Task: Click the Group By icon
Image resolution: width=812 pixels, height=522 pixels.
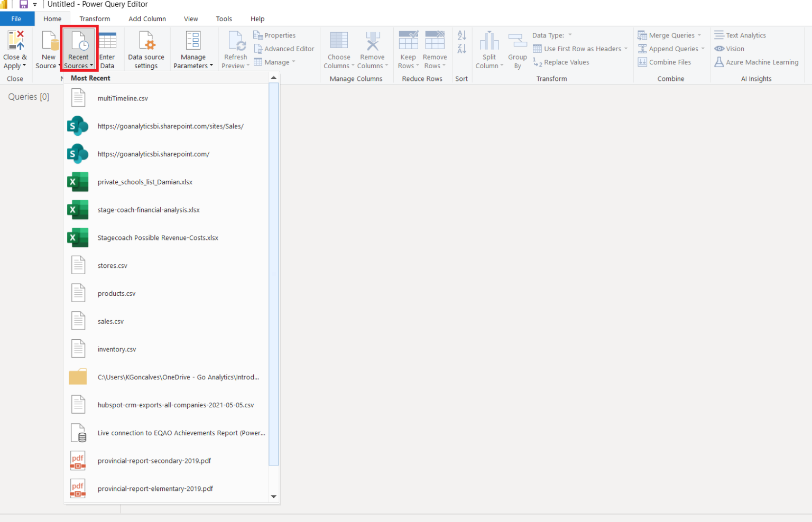Action: [x=517, y=41]
